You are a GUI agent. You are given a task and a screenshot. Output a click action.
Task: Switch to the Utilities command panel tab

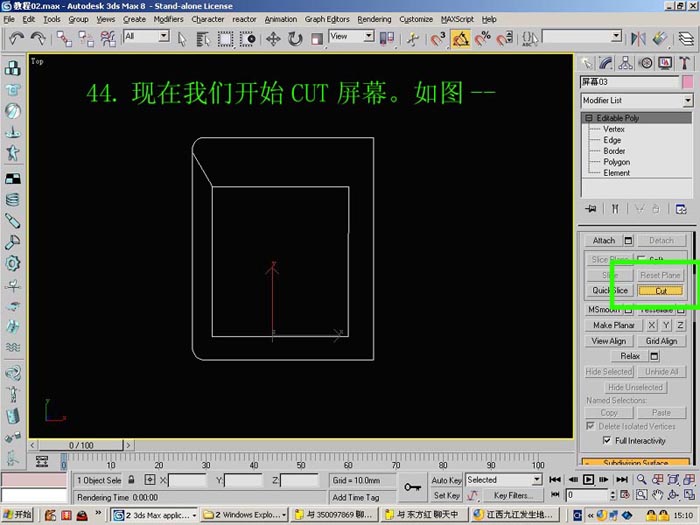click(x=684, y=63)
